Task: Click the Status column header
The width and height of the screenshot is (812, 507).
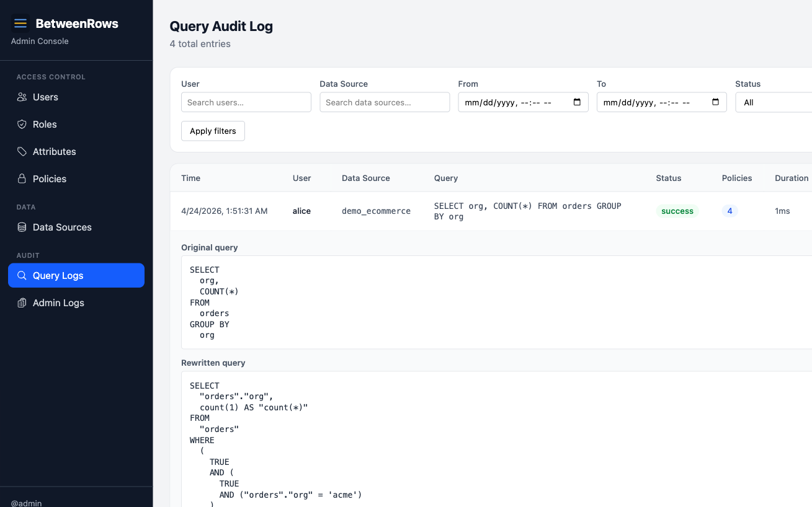Action: [x=669, y=179]
